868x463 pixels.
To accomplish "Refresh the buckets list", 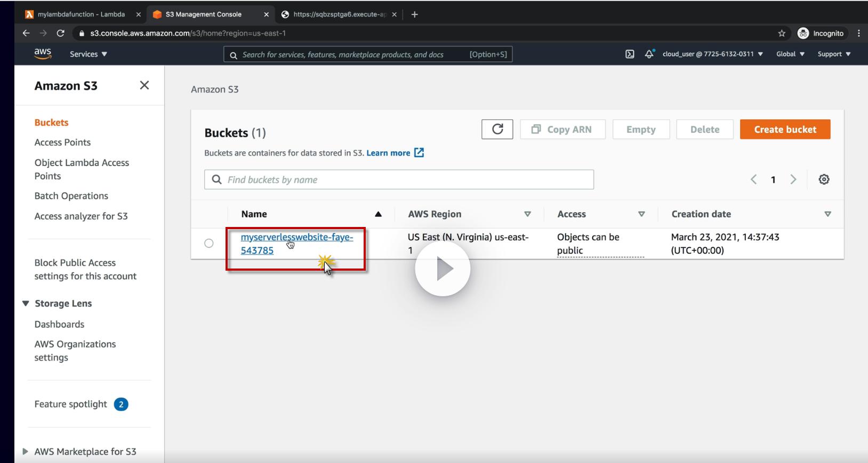I will (x=497, y=129).
